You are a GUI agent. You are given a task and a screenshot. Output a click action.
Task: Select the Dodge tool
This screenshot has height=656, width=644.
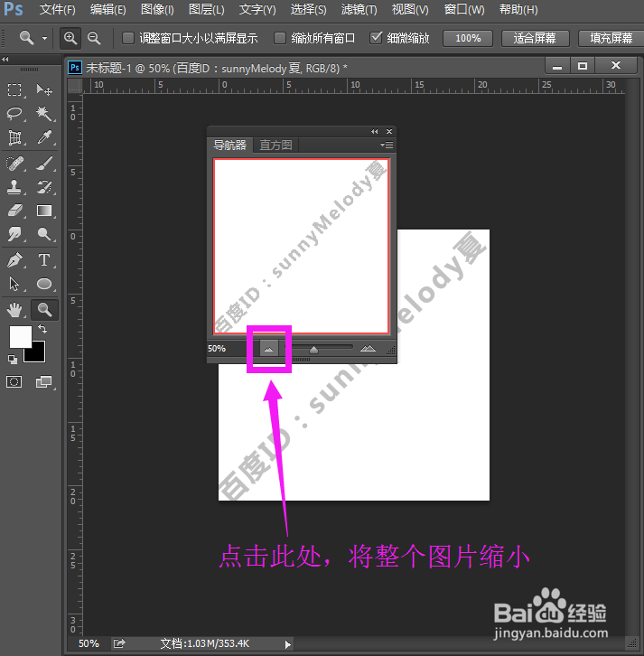click(x=44, y=234)
